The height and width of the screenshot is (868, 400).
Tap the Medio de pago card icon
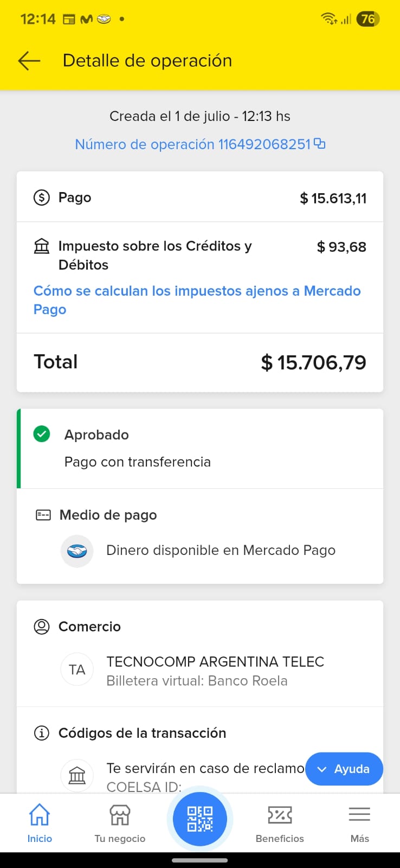[43, 515]
